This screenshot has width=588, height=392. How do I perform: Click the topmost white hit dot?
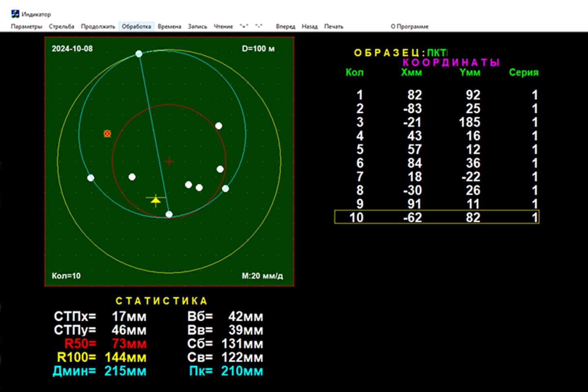(139, 54)
